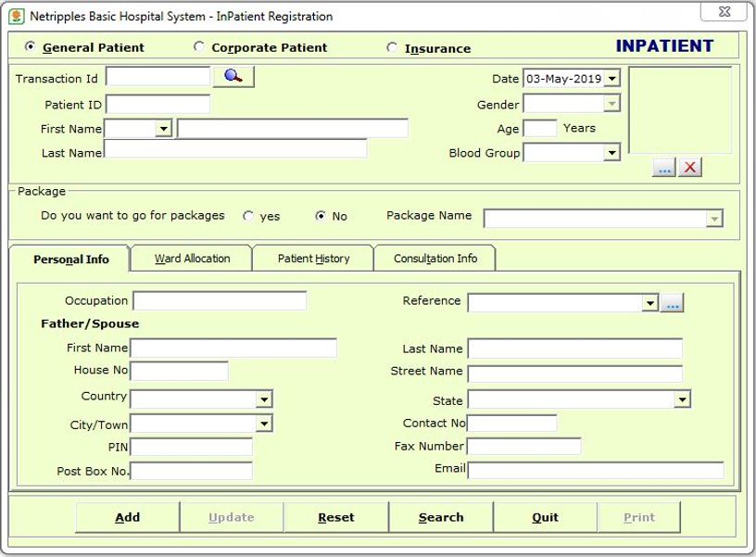Viewport: 756px width, 557px height.
Task: Focus the Contact No field
Action: 512,423
